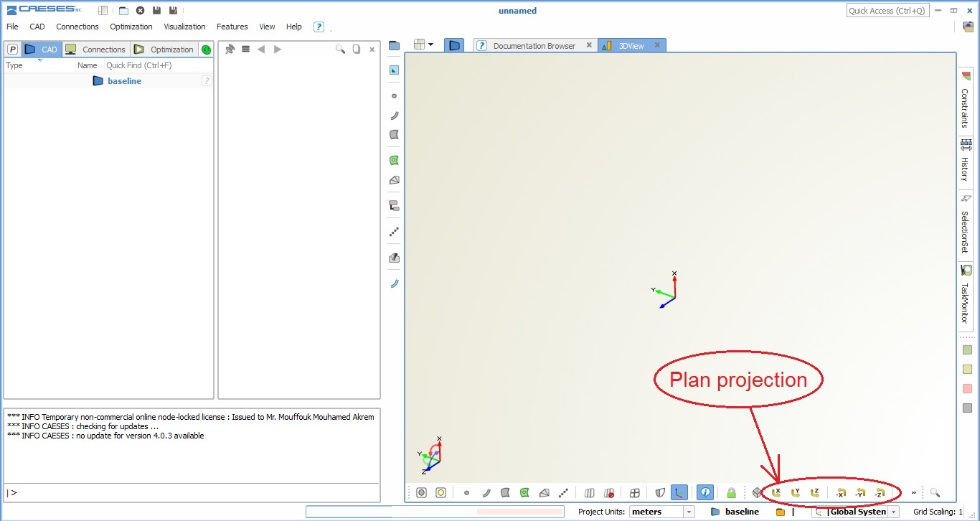Image resolution: width=980 pixels, height=521 pixels.
Task: Select the surface tool in the vertical toolbar
Action: pyautogui.click(x=394, y=135)
